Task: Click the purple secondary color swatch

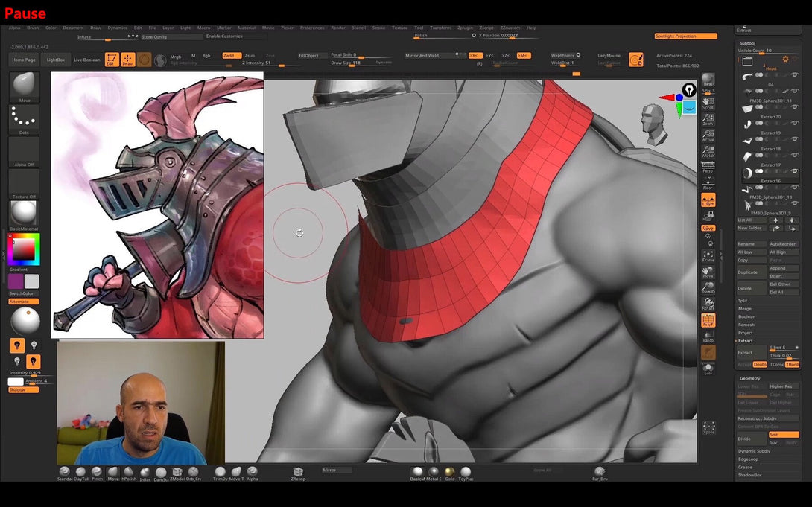Action: tap(16, 281)
